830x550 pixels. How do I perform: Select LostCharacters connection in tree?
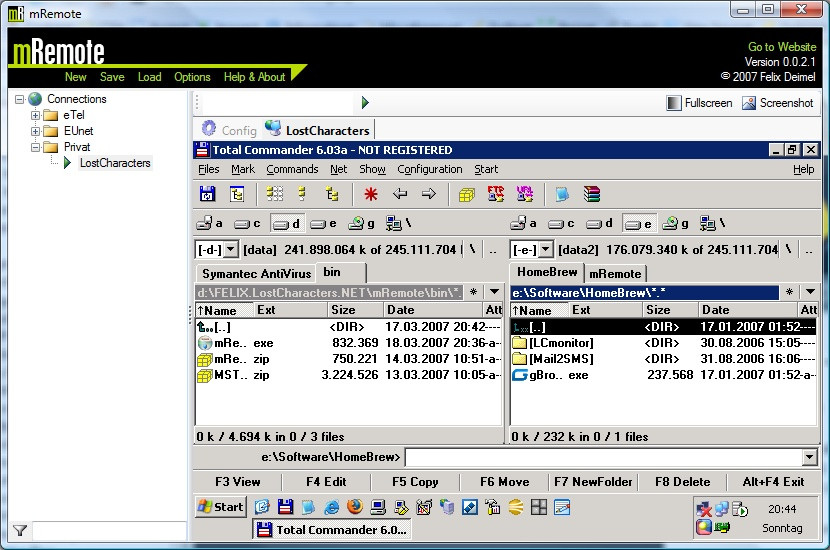[115, 163]
